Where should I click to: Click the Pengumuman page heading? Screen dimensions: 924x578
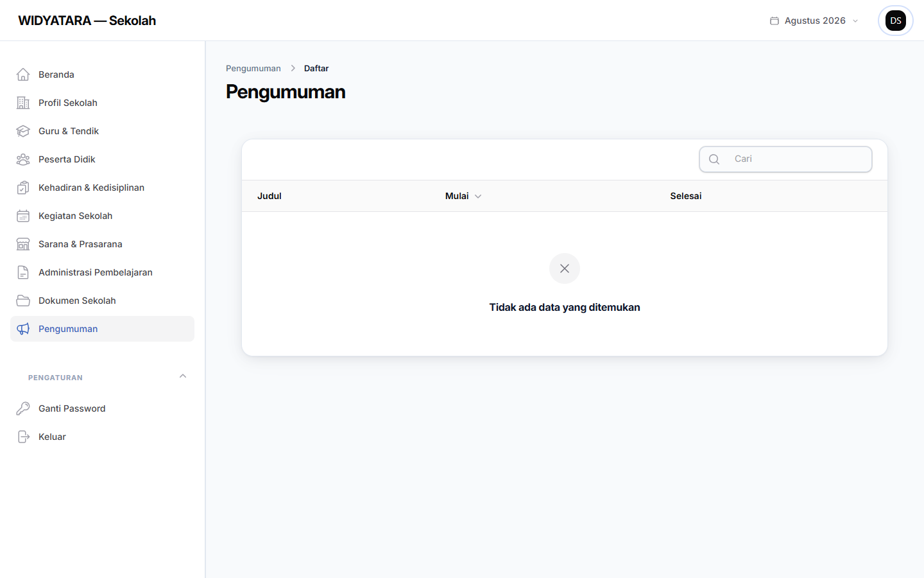tap(286, 92)
